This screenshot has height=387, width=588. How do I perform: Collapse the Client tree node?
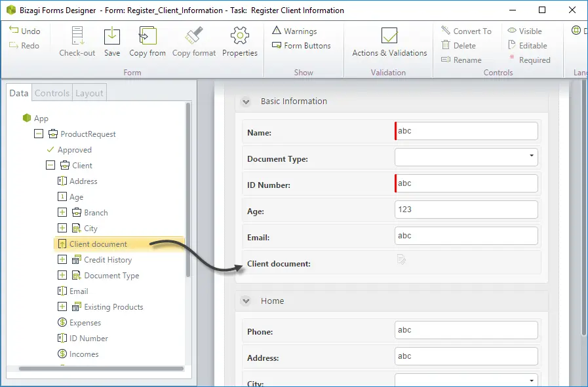(x=50, y=165)
